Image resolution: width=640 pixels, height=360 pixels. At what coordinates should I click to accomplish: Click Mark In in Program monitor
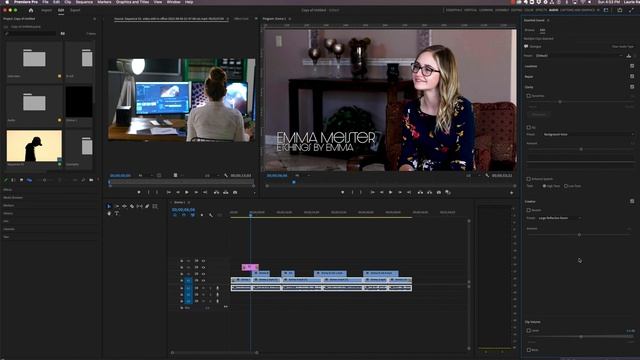click(x=353, y=192)
